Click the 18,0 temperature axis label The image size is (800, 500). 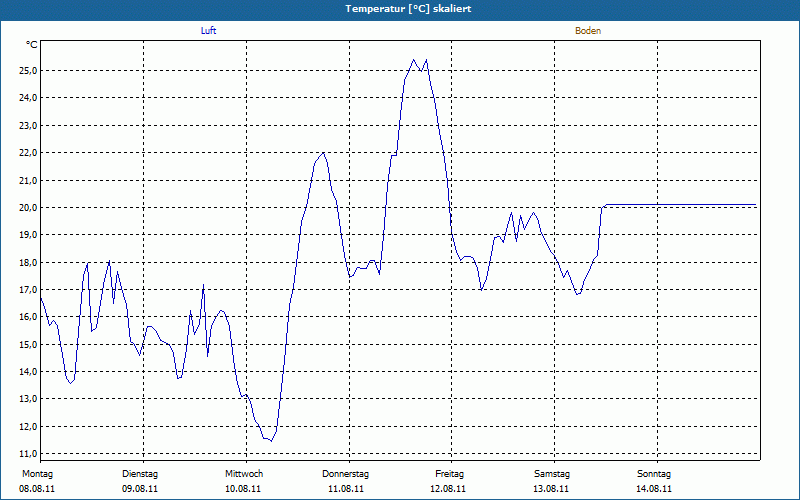[x=28, y=262]
